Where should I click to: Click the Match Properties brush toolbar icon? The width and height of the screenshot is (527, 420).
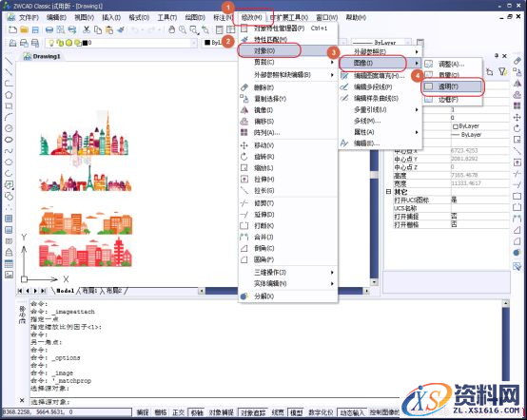pyautogui.click(x=121, y=29)
